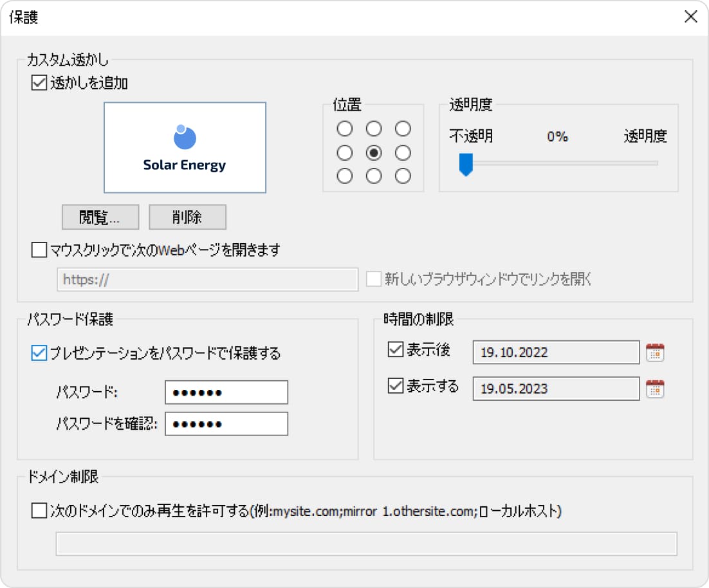709x588 pixels.
Task: Click the Solar Energy watermark preview
Action: click(x=185, y=147)
